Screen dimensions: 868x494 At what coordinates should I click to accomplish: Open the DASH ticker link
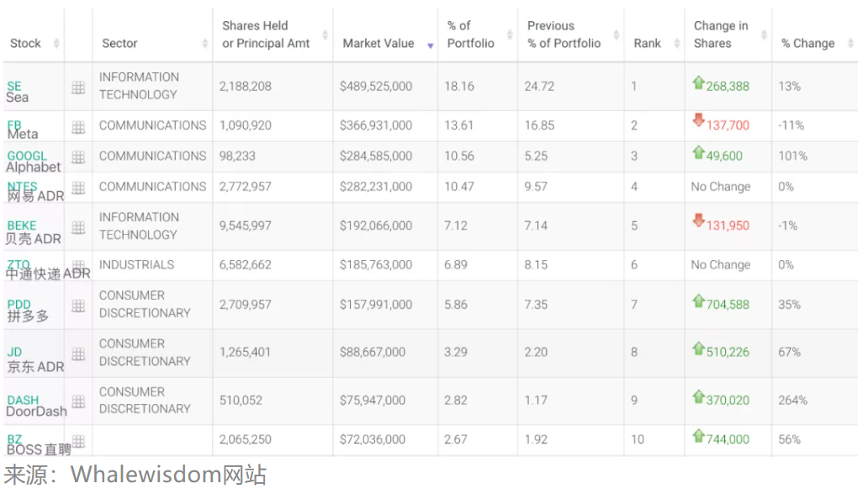pos(23,400)
